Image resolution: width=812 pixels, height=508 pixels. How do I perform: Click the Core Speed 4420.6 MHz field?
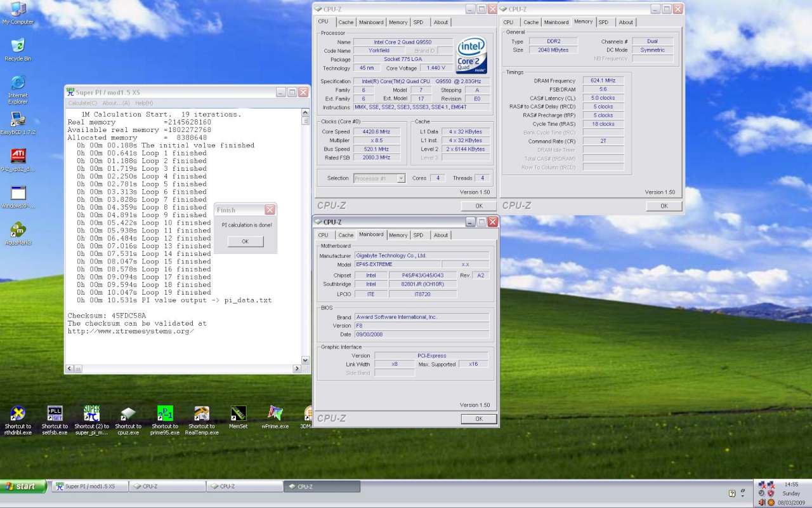point(376,131)
